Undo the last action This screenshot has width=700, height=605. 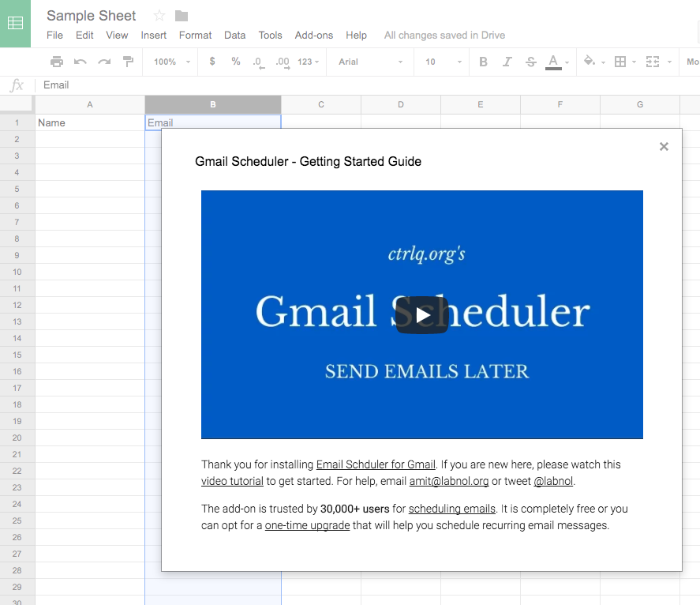[x=80, y=62]
